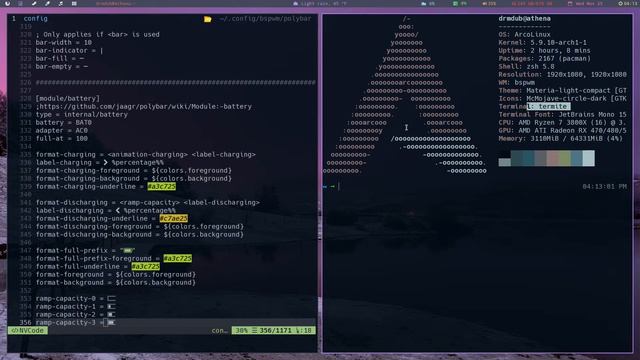Click the '04:13:01 PM' timestamp in terminal
The image size is (640, 360).
tap(604, 187)
